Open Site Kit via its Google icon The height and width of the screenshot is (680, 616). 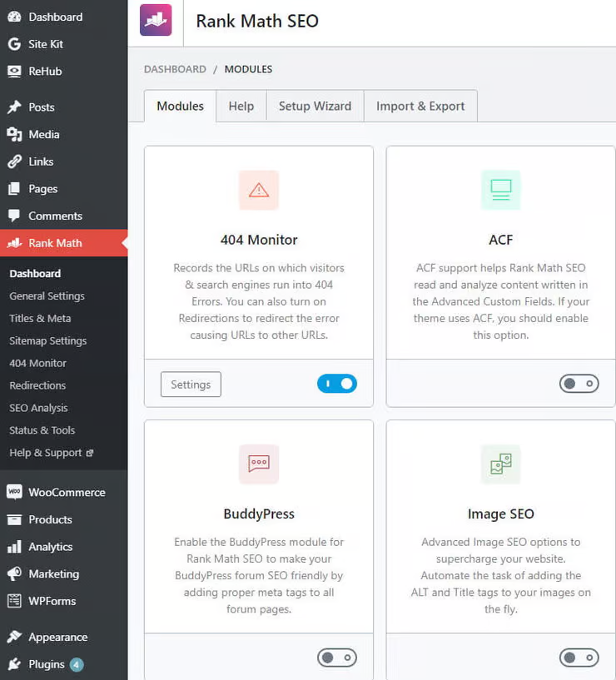tap(14, 44)
